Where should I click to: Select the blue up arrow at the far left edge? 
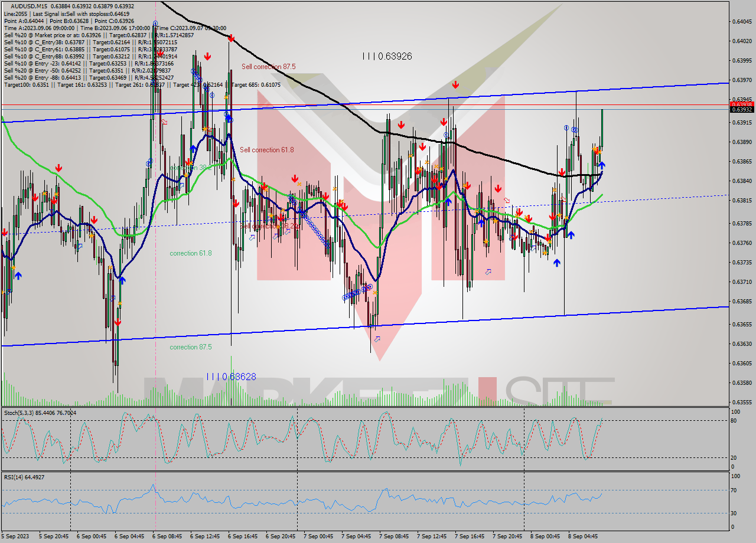click(x=19, y=274)
